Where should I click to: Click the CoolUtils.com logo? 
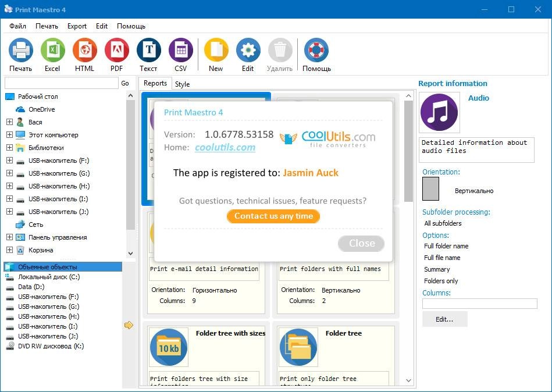(327, 138)
